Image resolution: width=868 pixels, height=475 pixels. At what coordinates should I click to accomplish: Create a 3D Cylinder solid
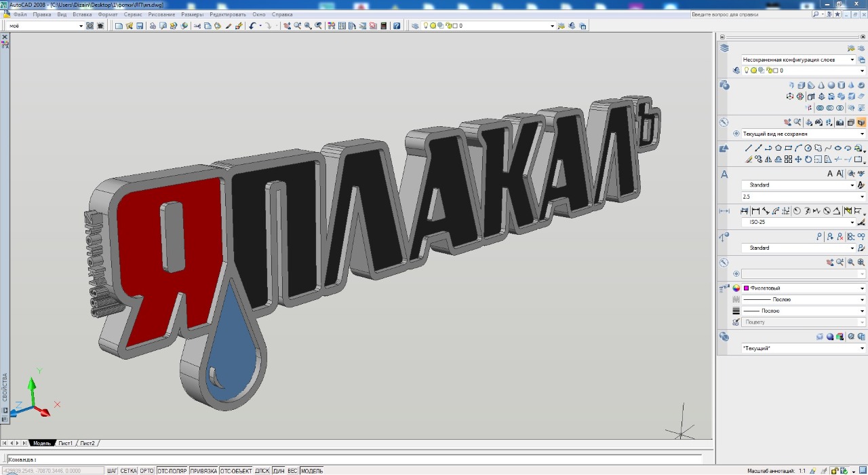point(842,85)
